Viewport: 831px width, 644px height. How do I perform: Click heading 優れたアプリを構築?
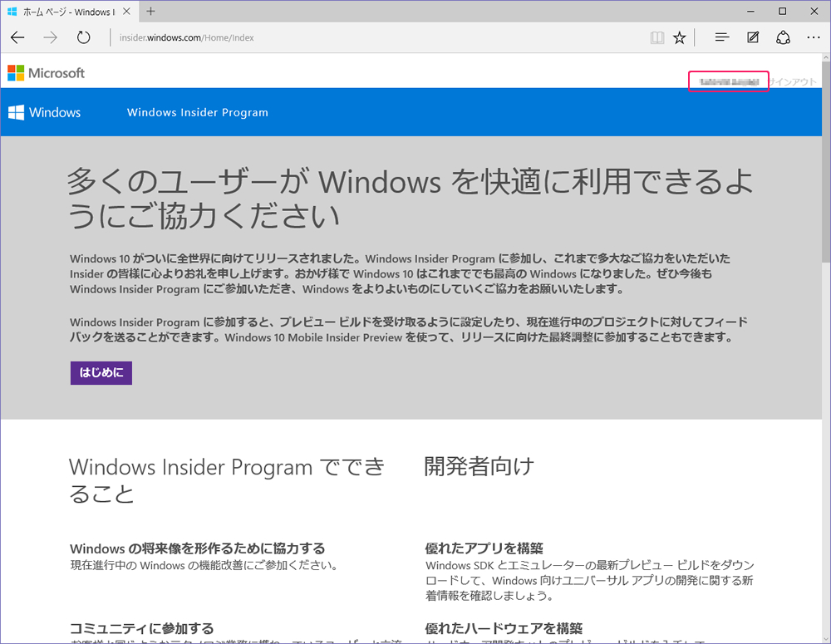click(x=484, y=548)
